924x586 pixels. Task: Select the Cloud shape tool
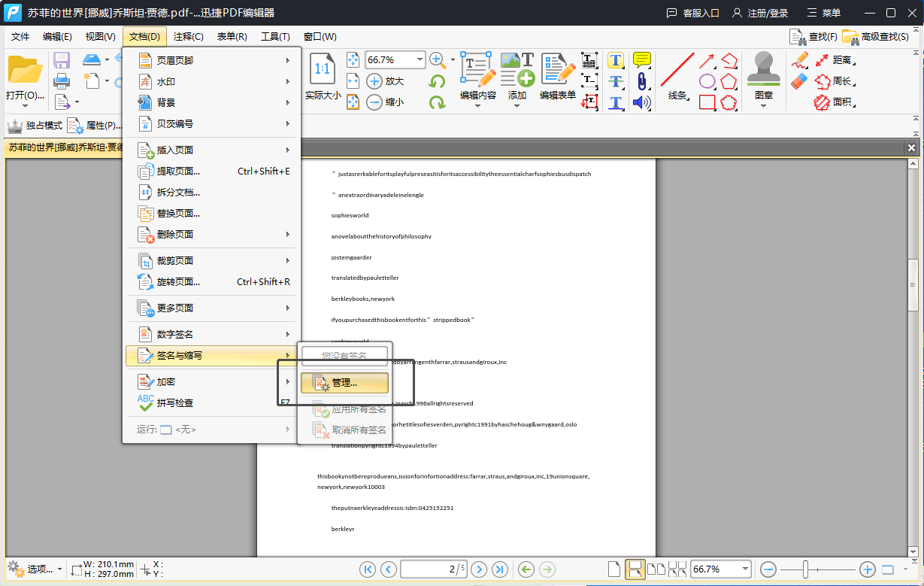click(729, 102)
